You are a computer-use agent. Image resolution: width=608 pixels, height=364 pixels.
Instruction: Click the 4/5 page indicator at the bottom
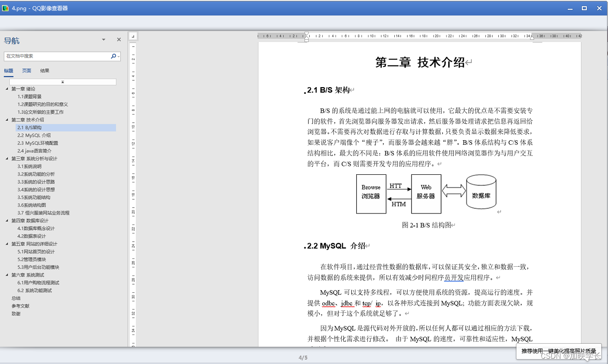click(x=303, y=357)
